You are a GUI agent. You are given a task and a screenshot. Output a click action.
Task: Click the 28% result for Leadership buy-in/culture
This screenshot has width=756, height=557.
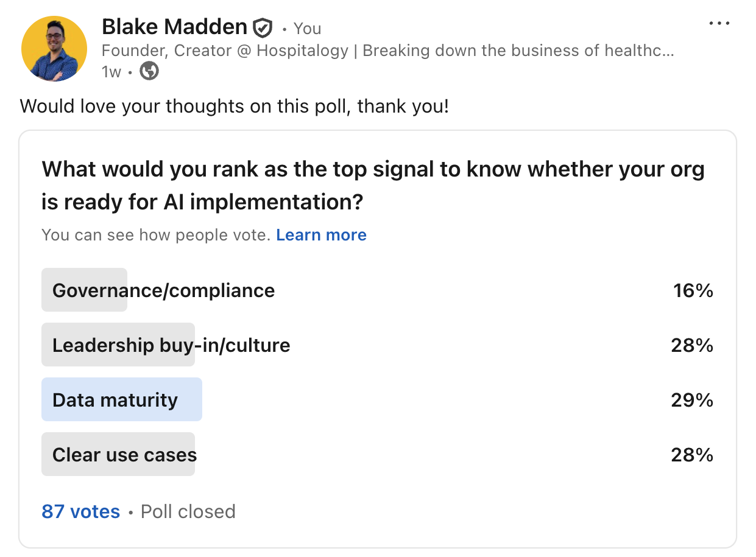(x=691, y=345)
